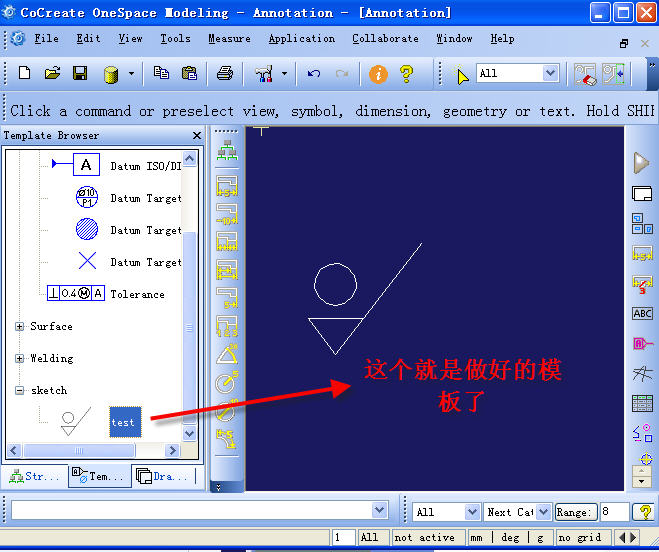Open the Window menu
Screen dimensions: 659x552
(x=454, y=39)
